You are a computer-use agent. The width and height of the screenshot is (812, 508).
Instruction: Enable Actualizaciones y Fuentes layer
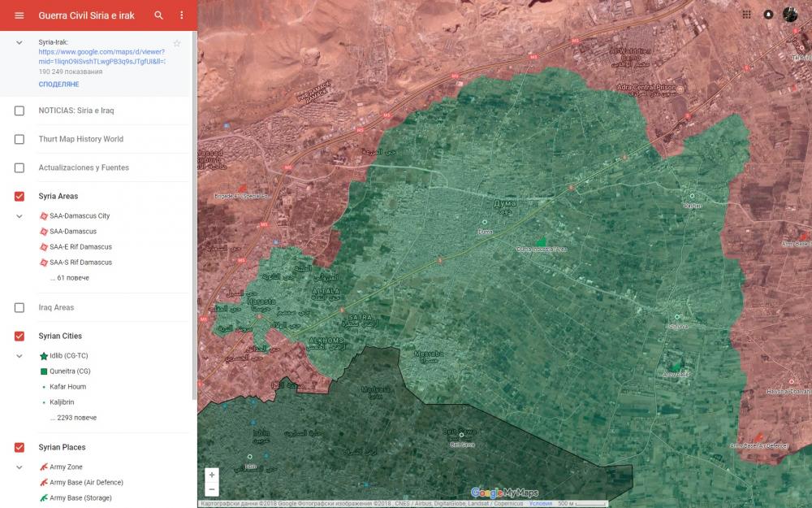coord(19,167)
